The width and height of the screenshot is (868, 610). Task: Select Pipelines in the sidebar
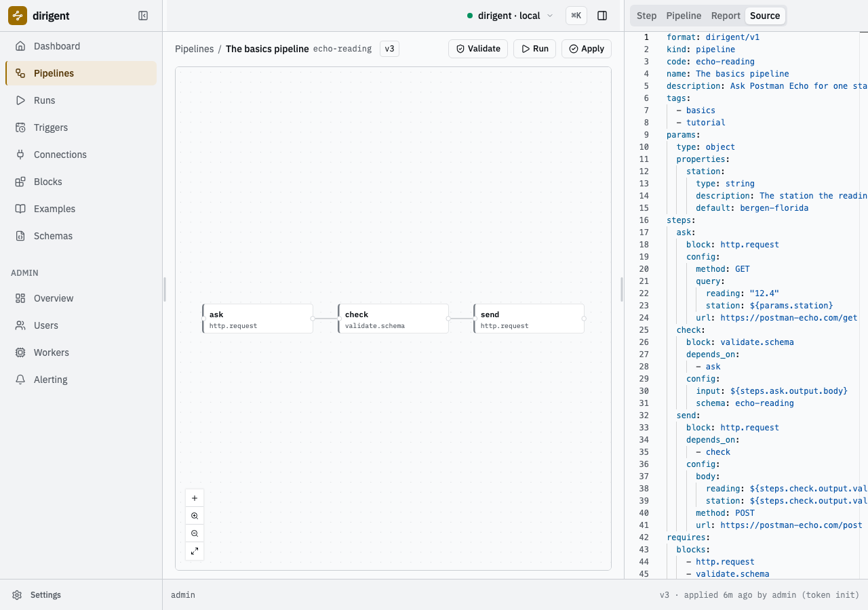[81, 73]
